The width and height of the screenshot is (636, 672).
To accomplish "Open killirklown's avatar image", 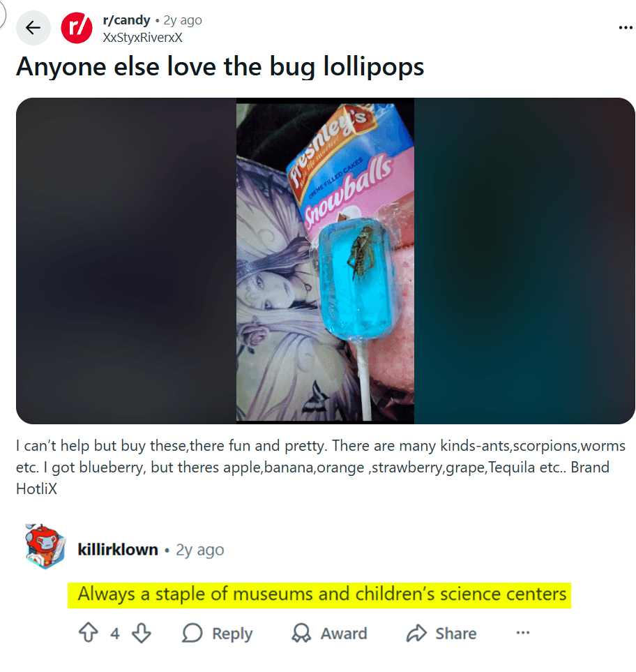I will pos(45,546).
